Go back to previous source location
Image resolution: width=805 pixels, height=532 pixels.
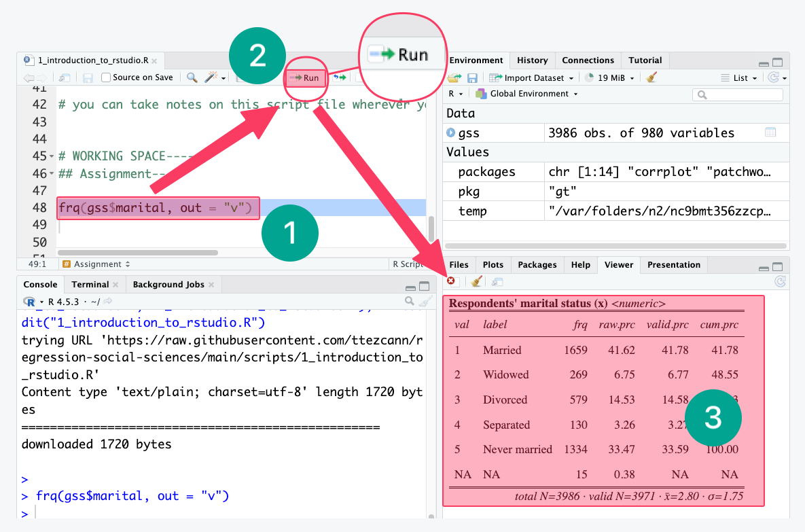29,78
